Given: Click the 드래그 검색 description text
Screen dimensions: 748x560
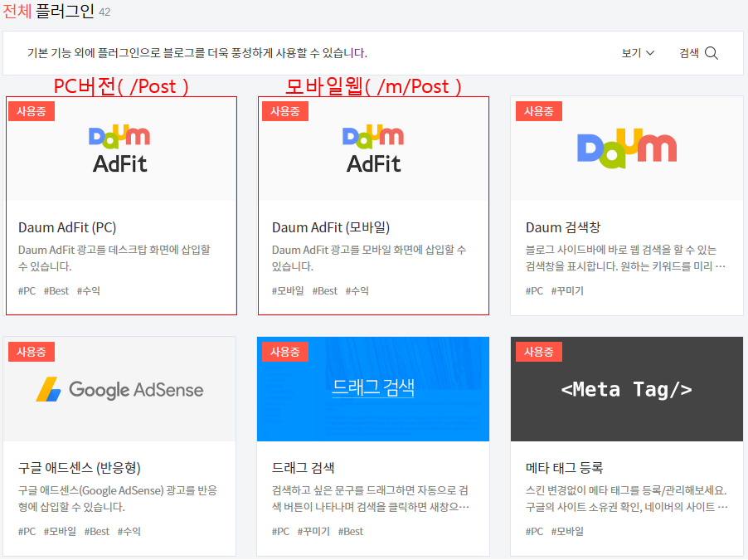Looking at the screenshot, I should pos(371,499).
